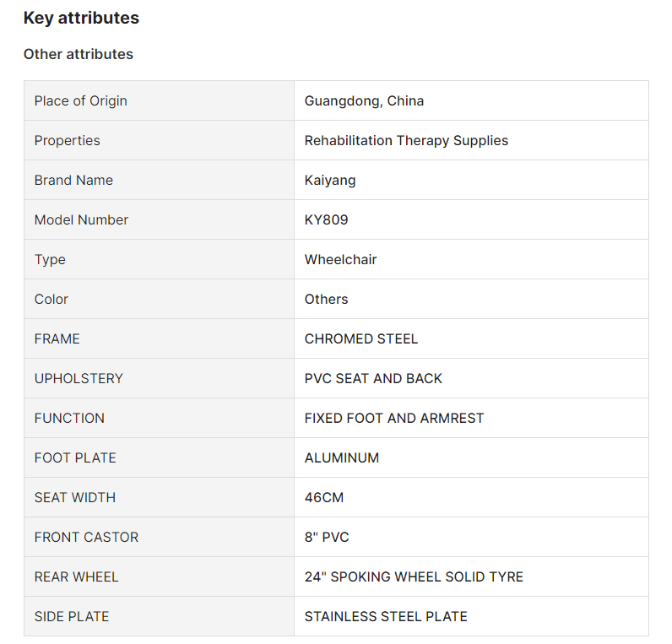672x644 pixels.
Task: Select "FIXED FOOT AND ARMREST" value
Action: point(394,418)
